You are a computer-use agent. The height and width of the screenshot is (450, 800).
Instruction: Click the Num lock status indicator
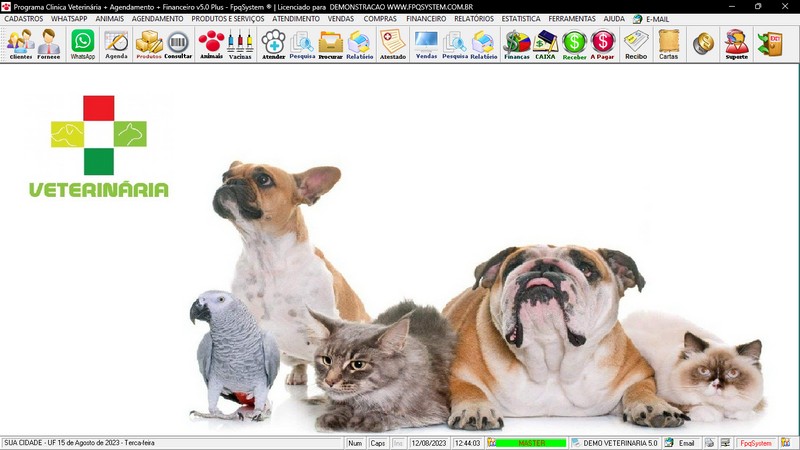tap(355, 443)
